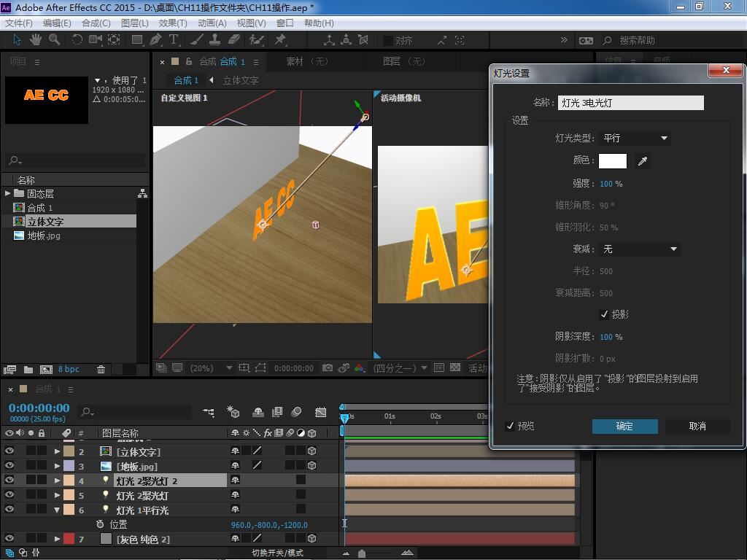Viewport: 747px width, 560px height.
Task: Select the Pan Behind anchor tool
Action: click(x=114, y=40)
